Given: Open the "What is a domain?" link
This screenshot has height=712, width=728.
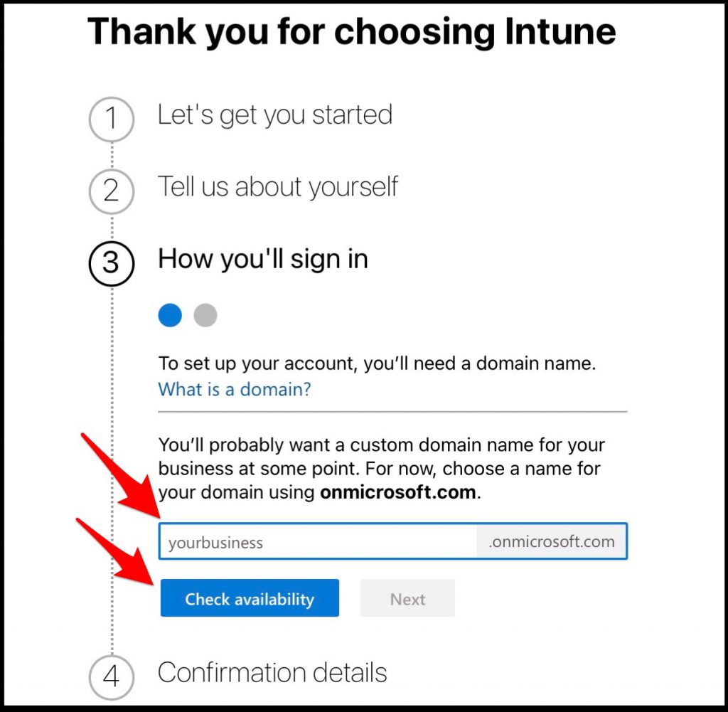Looking at the screenshot, I should pos(235,389).
